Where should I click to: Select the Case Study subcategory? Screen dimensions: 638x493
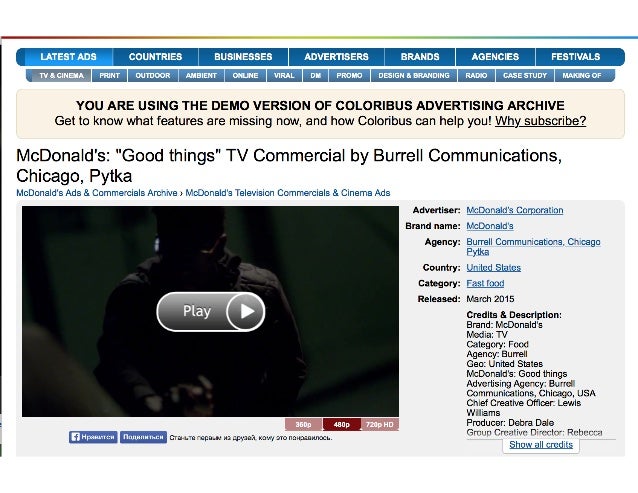(x=525, y=76)
